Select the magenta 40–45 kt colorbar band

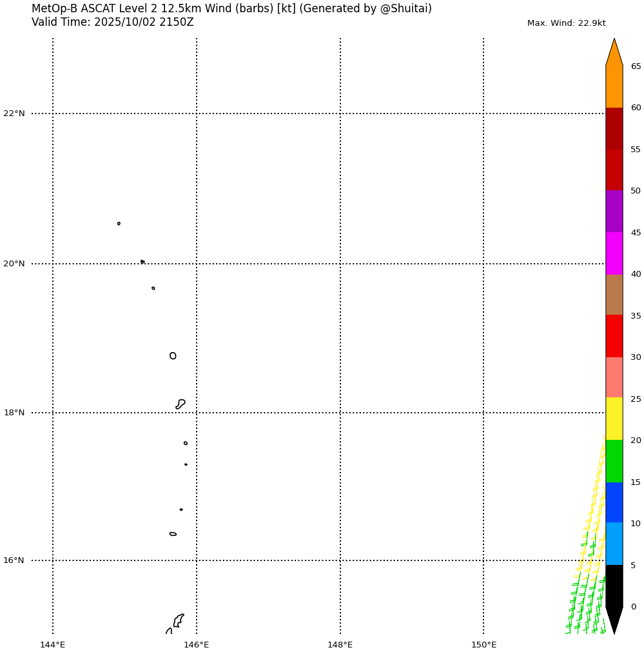(614, 253)
